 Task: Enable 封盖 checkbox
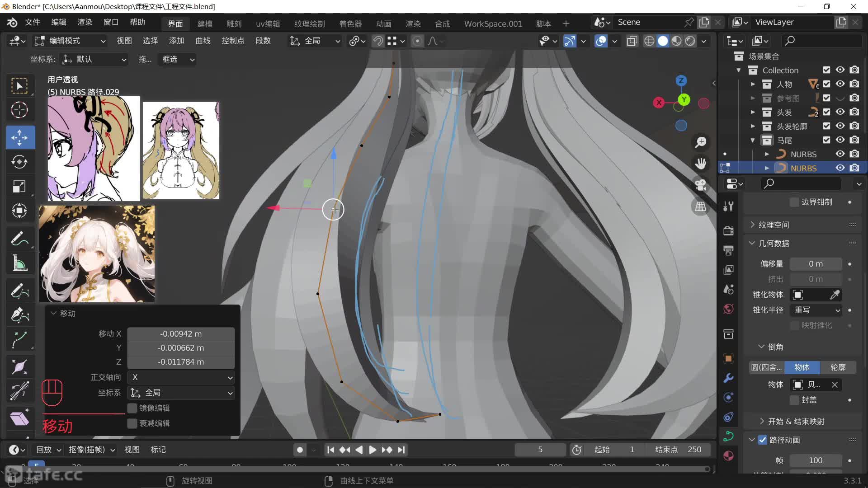tap(794, 400)
